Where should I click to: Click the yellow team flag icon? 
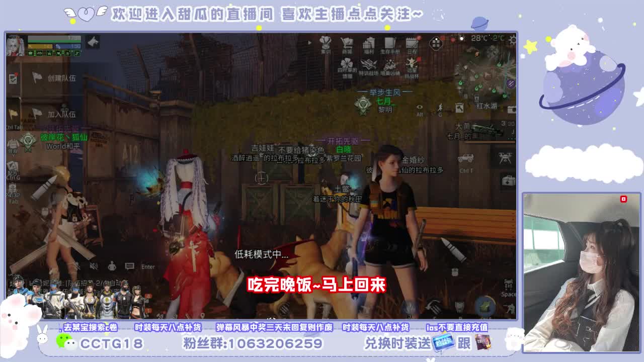14,114
